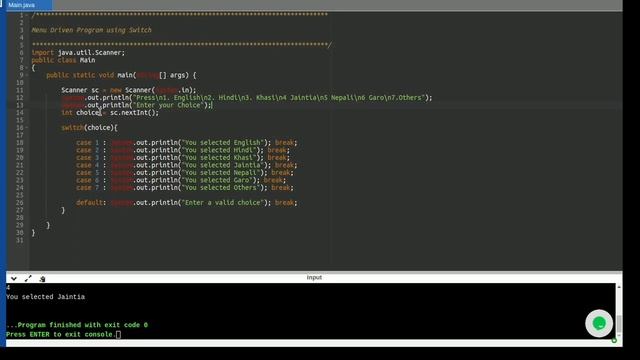Expand the console to fullscreen via arrows icon
The image size is (640, 360).
pyautogui.click(x=28, y=279)
